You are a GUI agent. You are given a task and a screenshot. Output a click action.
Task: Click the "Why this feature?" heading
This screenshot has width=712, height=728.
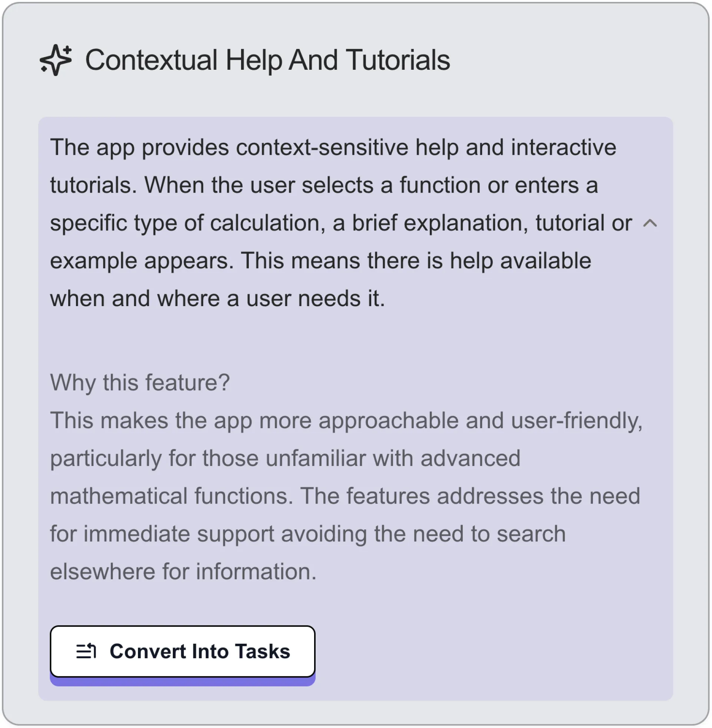pyautogui.click(x=140, y=382)
